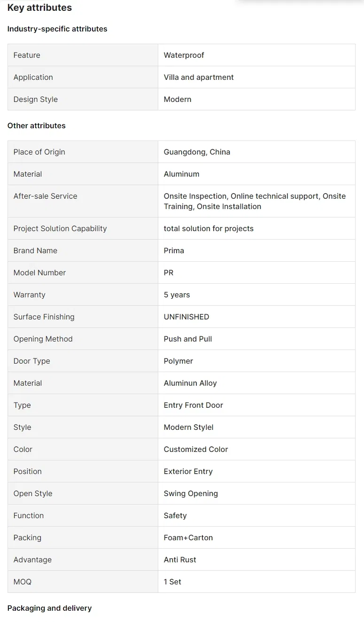364x622 pixels.
Task: Select the total solution for projects text
Action: [x=209, y=228]
